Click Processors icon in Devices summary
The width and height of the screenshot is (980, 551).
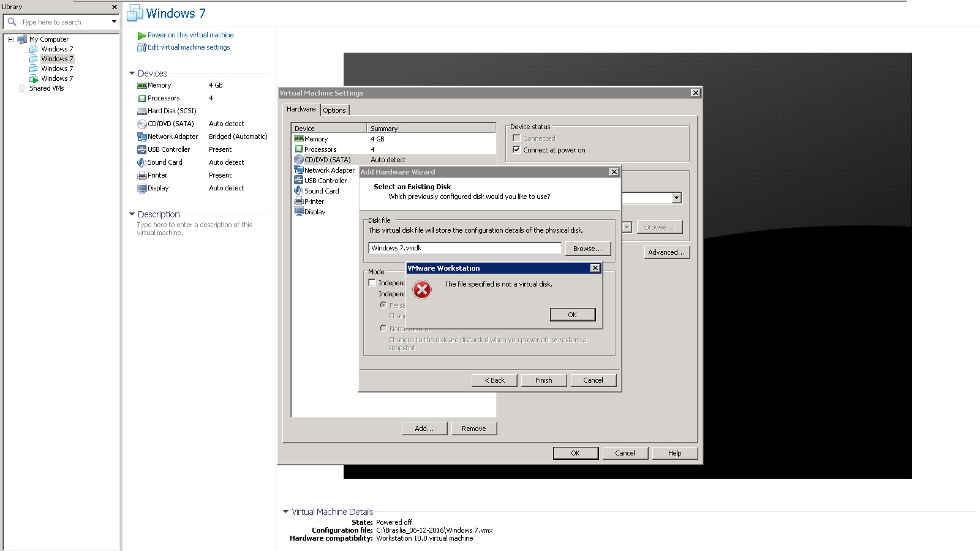[142, 99]
